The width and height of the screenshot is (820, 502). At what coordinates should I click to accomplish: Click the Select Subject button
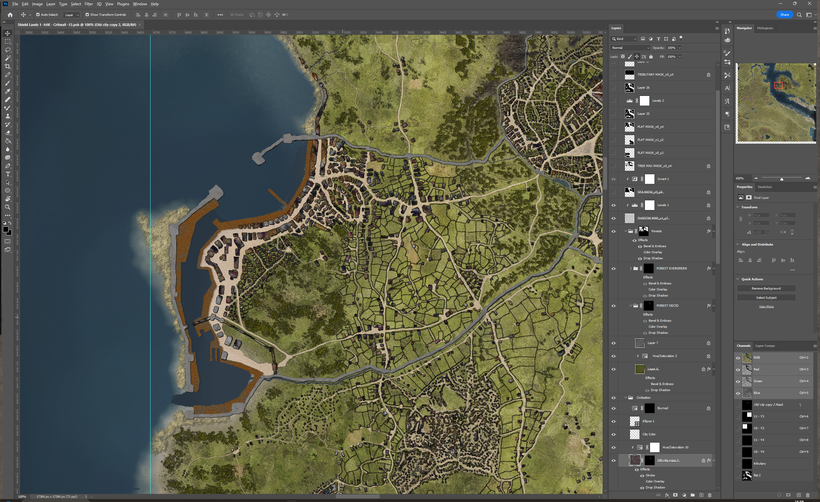pos(766,298)
